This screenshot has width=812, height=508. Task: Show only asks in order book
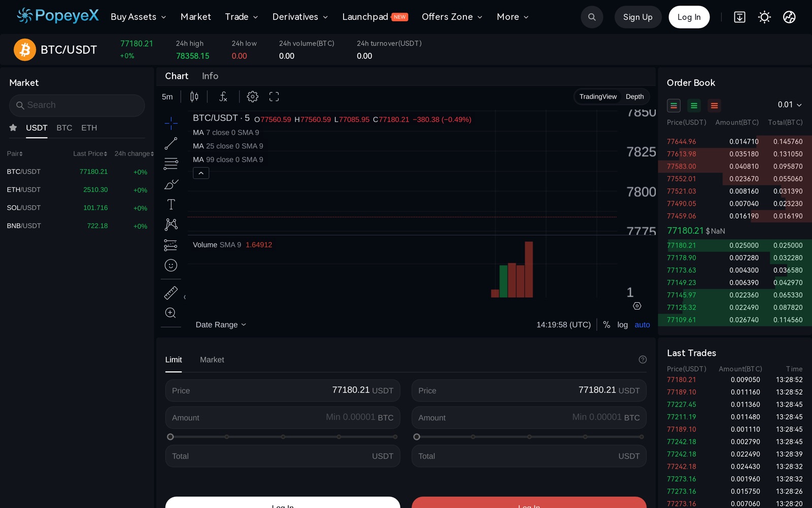[714, 106]
